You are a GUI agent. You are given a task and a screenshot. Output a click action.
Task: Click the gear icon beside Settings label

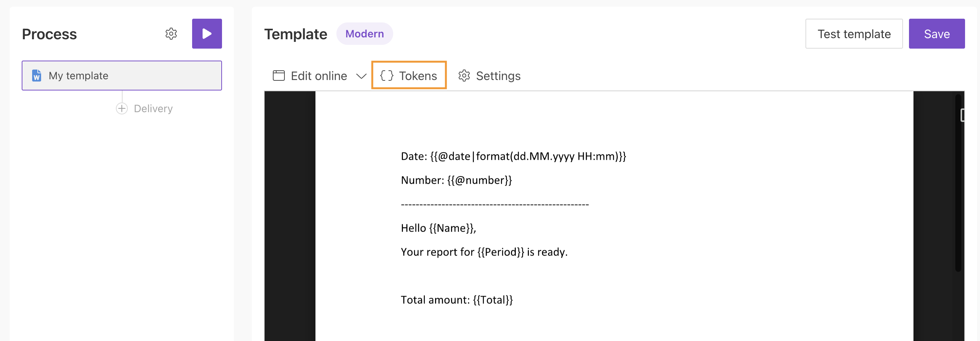click(464, 76)
